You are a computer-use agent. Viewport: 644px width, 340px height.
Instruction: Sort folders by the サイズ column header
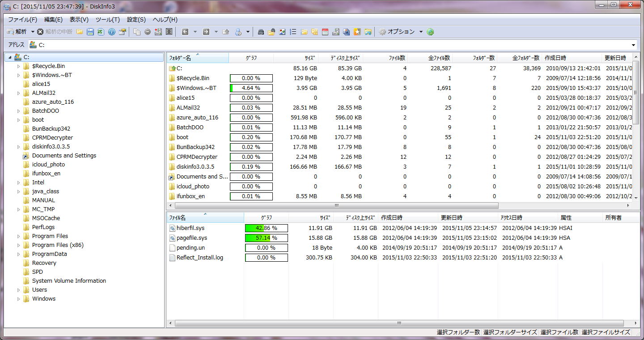296,58
